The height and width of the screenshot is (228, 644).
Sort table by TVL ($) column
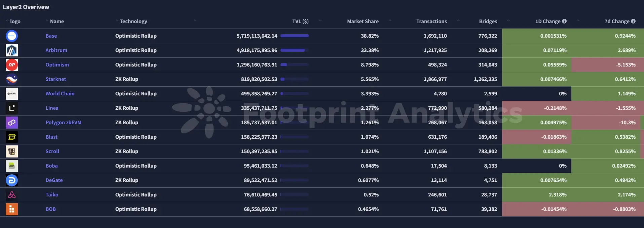pyautogui.click(x=300, y=21)
